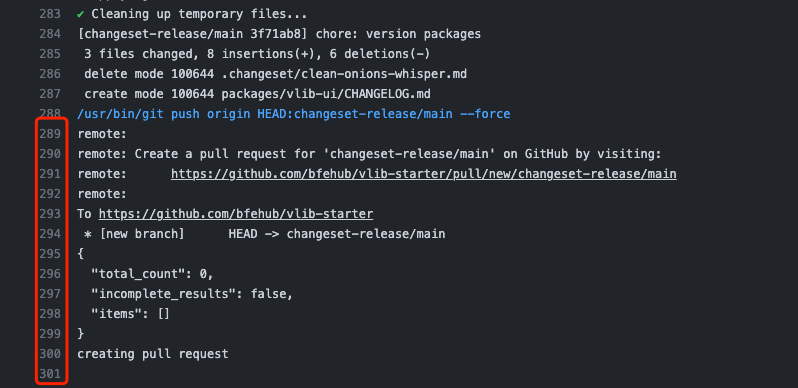Select line number 301
This screenshot has width=798, height=388.
50,374
